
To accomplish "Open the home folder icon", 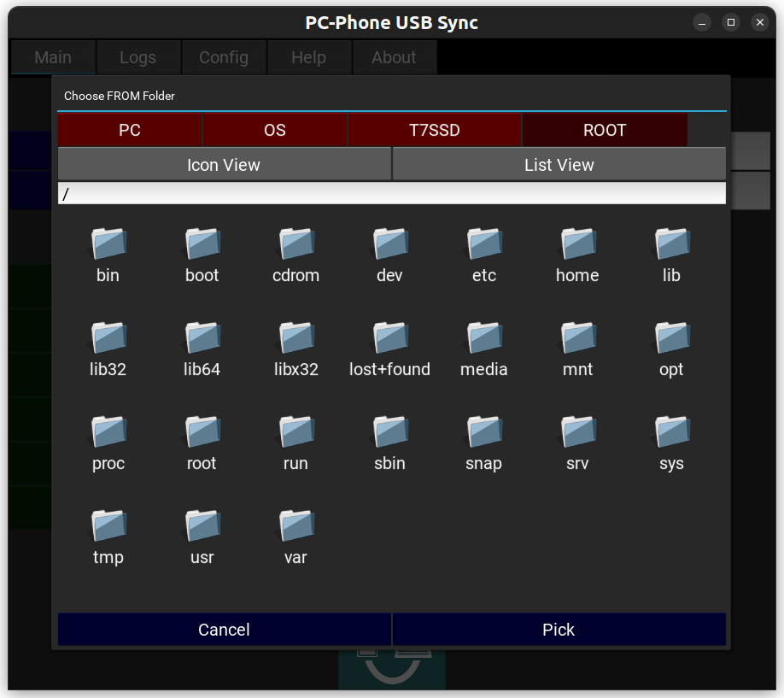I will click(577, 245).
